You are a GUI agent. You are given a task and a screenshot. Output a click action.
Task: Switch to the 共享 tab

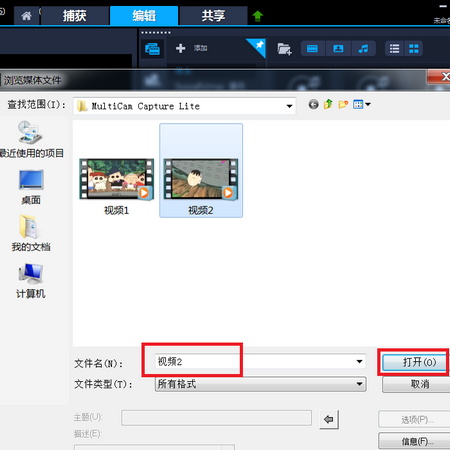pyautogui.click(x=213, y=16)
